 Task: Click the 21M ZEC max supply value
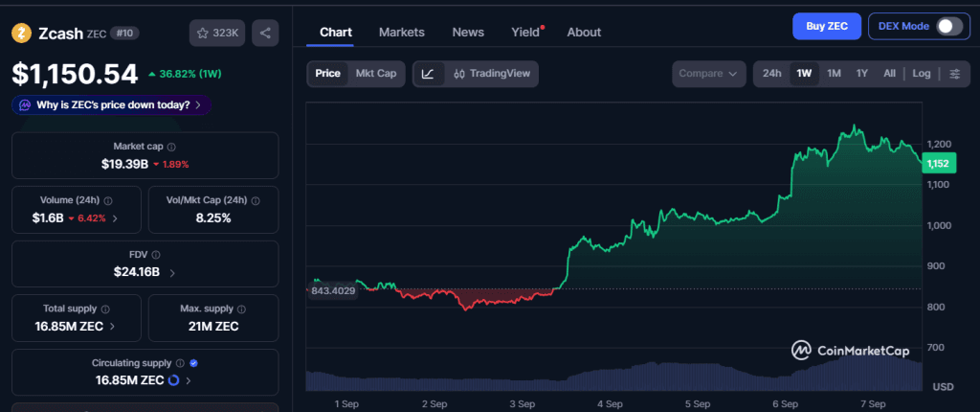(213, 326)
